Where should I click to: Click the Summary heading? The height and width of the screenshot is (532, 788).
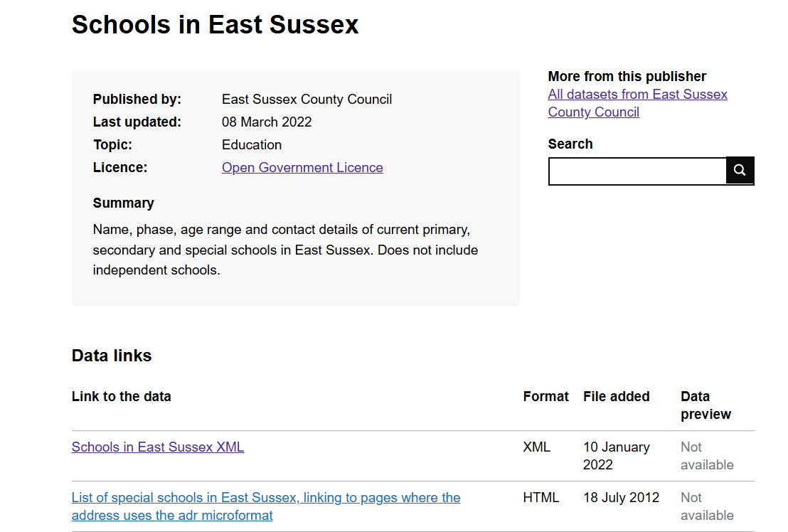pos(124,203)
